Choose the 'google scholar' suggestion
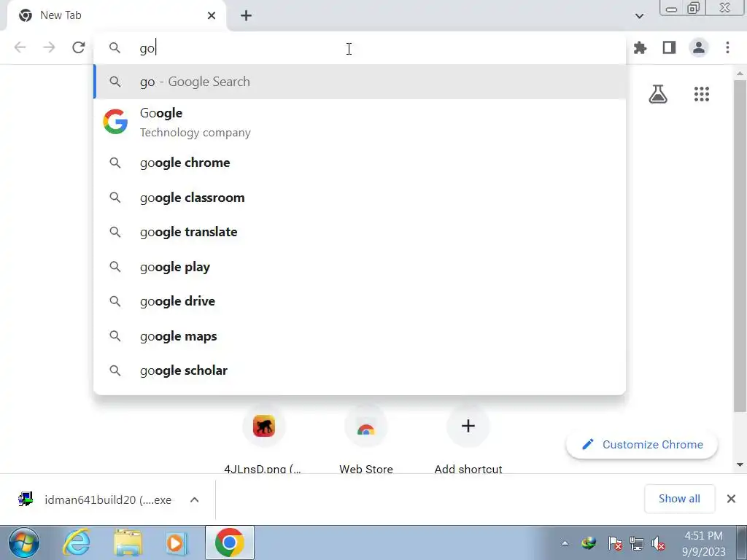 click(x=360, y=370)
